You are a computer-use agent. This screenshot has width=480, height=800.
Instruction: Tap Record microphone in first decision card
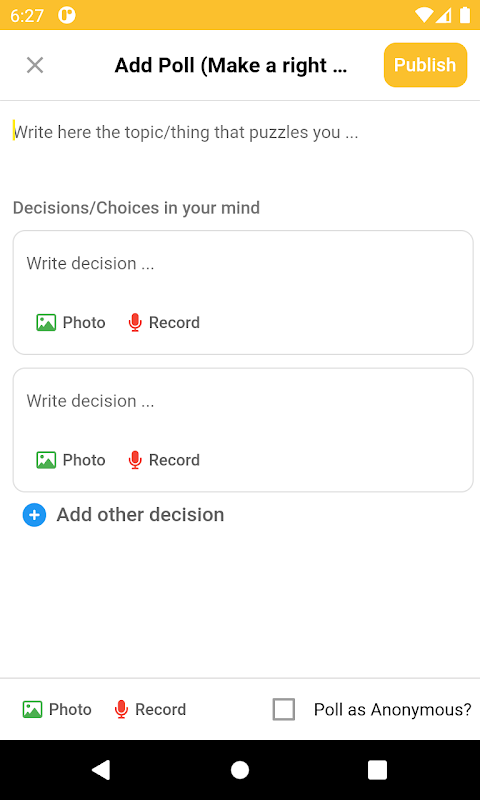135,322
